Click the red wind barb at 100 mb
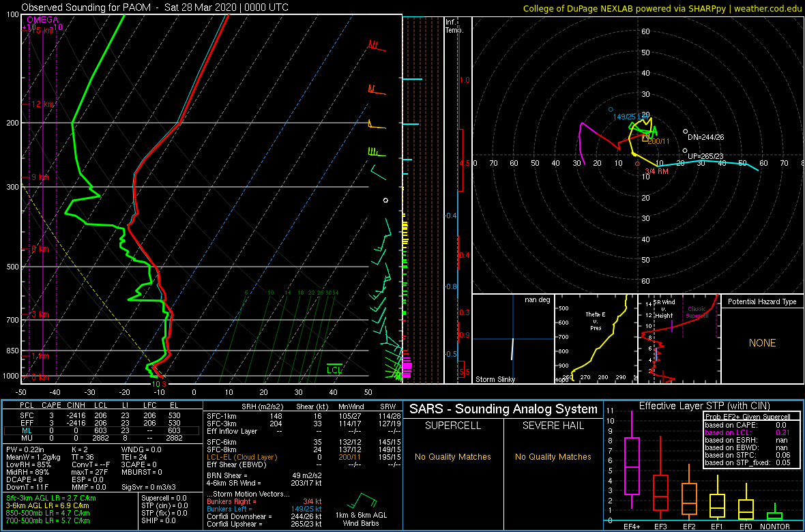Screen dimensions: 805x532 (377, 45)
